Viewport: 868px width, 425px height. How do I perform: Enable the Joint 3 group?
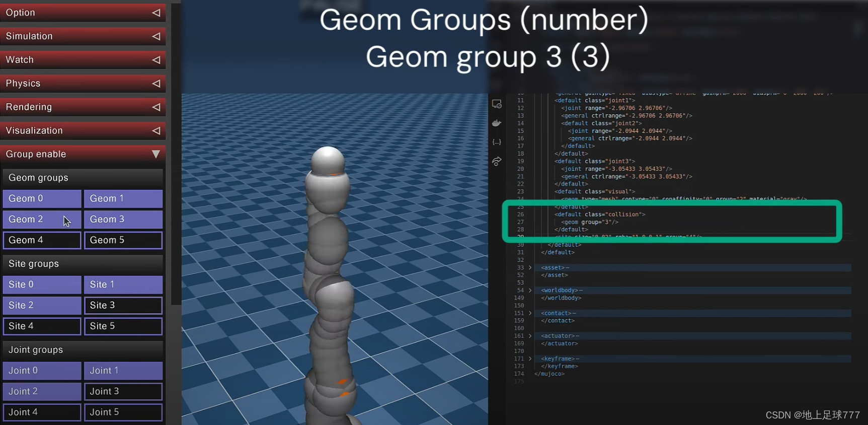tap(123, 391)
